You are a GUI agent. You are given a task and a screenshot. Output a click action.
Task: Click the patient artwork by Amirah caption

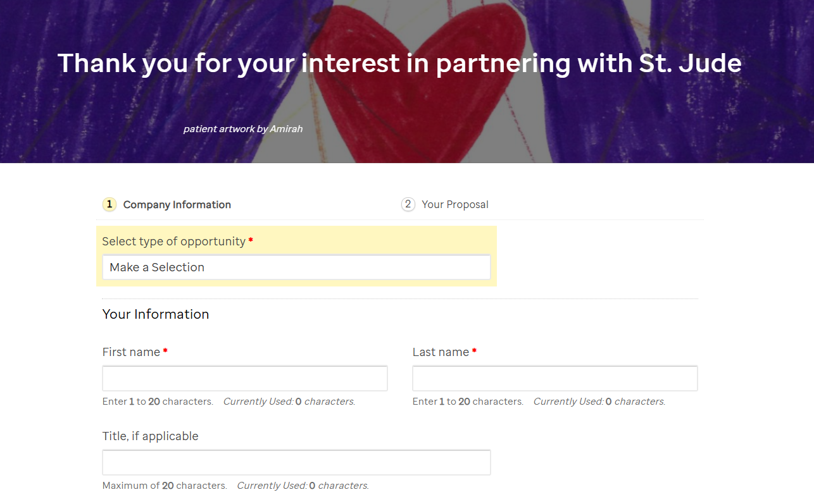[x=243, y=128]
